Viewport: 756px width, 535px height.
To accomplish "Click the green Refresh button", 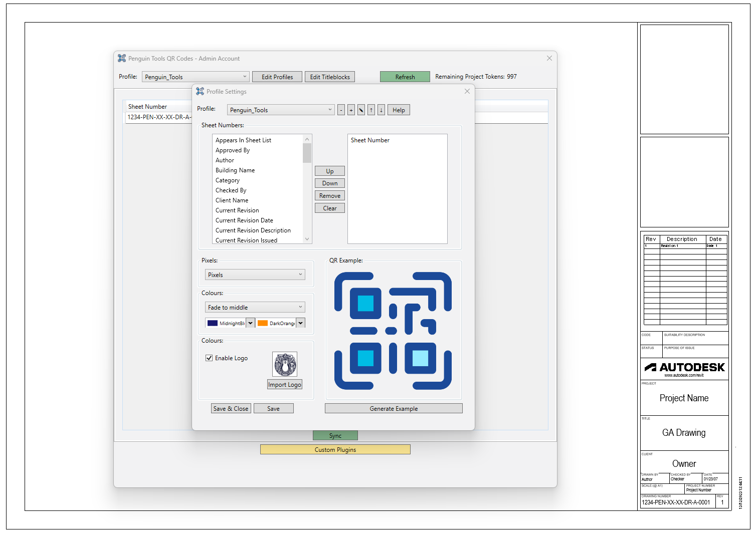I will pos(405,77).
